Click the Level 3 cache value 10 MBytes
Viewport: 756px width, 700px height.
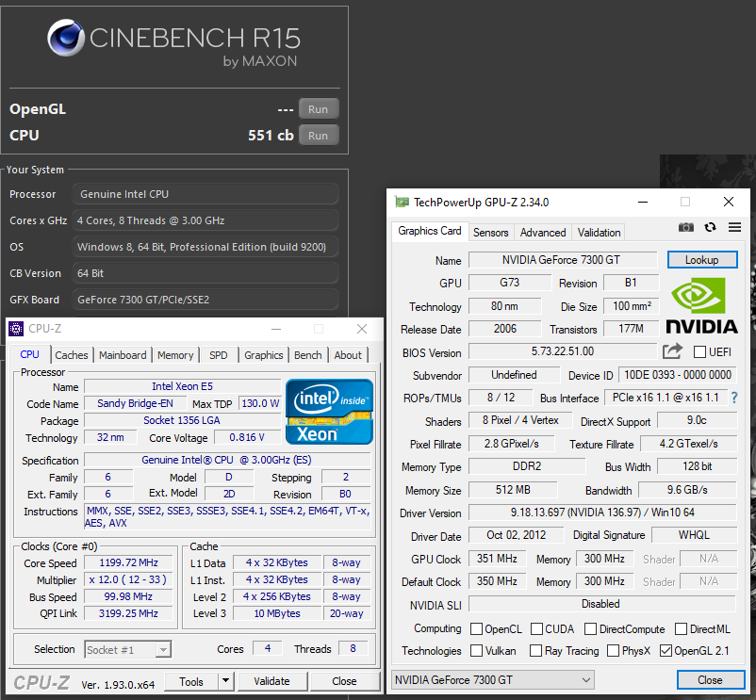pos(277,613)
